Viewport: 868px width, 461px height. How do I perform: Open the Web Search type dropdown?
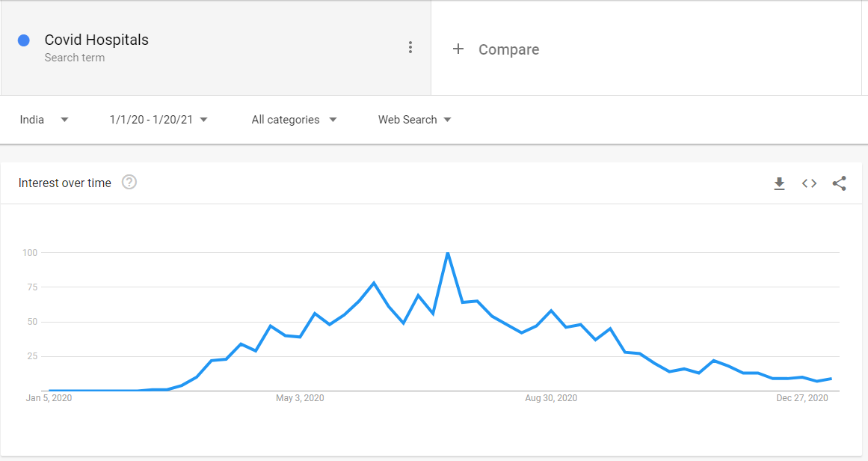click(x=415, y=120)
